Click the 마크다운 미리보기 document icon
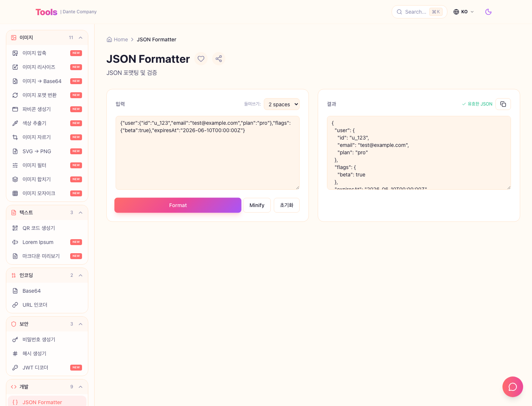 [15, 256]
